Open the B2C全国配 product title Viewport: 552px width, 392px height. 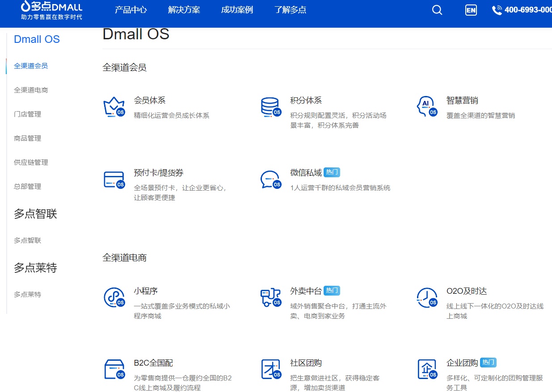(x=153, y=363)
